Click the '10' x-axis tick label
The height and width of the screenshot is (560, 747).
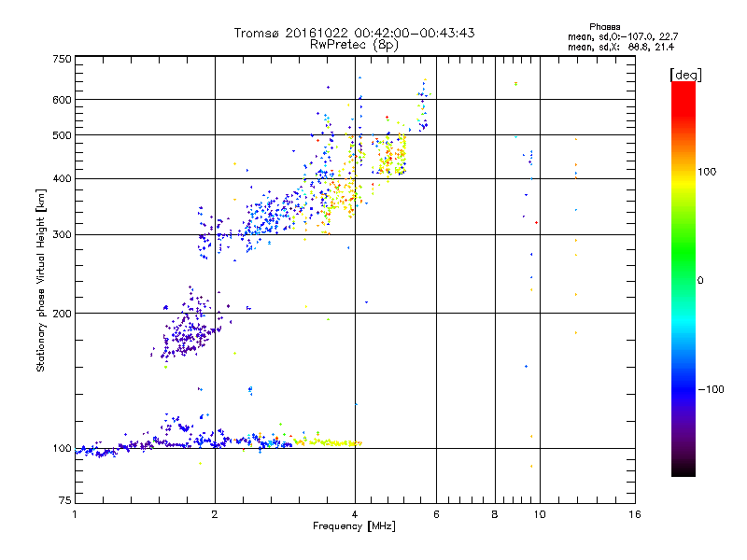point(540,514)
